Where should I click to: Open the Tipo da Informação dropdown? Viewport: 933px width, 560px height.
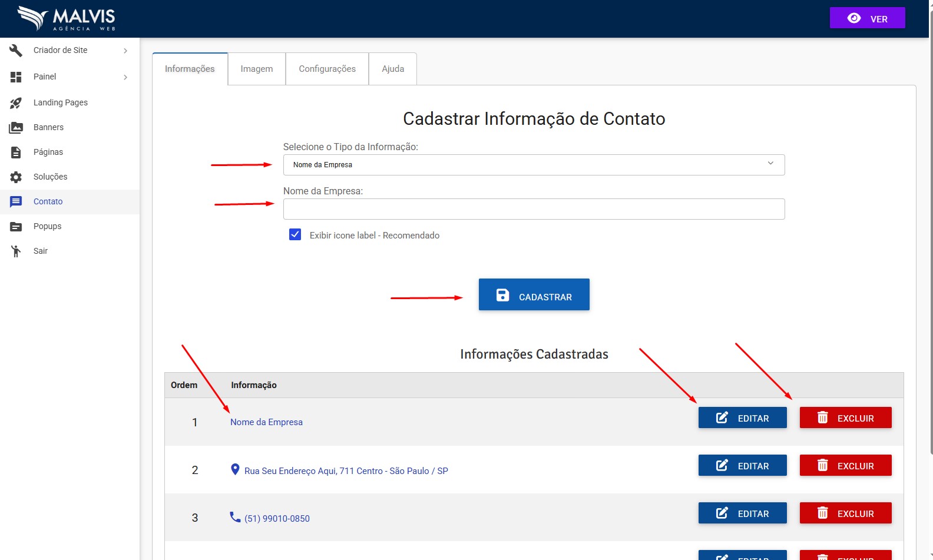coord(534,165)
